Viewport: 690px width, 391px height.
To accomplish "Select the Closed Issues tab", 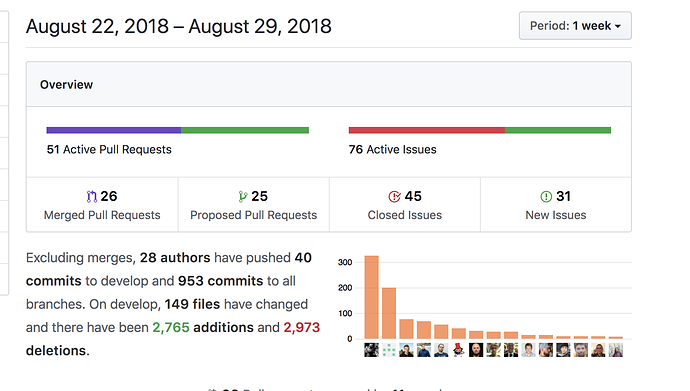I will [x=405, y=205].
